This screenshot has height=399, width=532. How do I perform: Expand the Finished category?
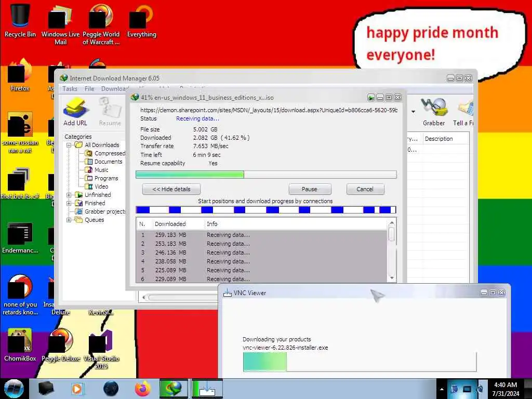pyautogui.click(x=69, y=203)
